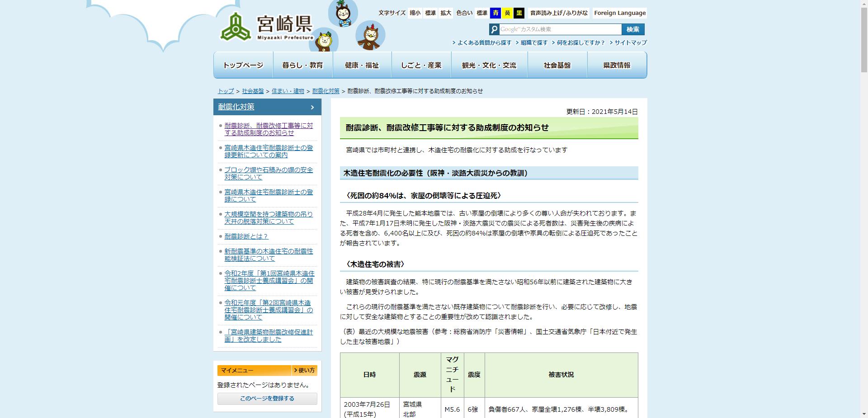Click the search magnifier icon
This screenshot has width=868, height=418.
[494, 29]
